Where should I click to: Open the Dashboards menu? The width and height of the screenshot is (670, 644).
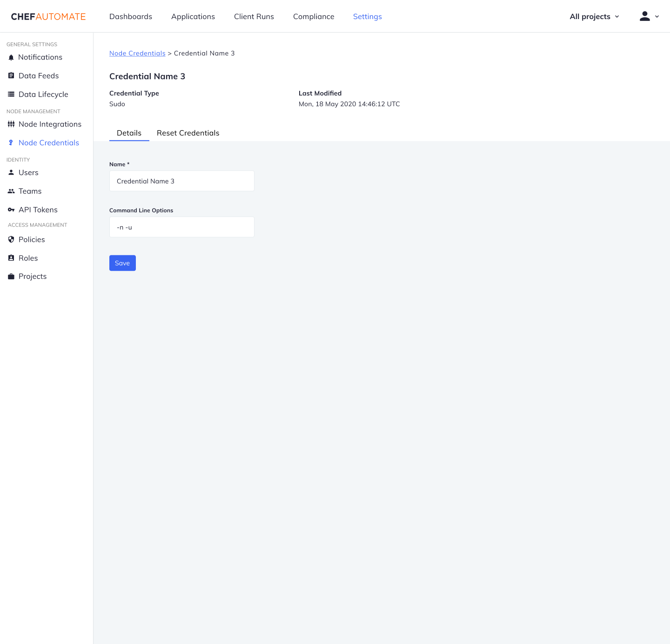(131, 17)
